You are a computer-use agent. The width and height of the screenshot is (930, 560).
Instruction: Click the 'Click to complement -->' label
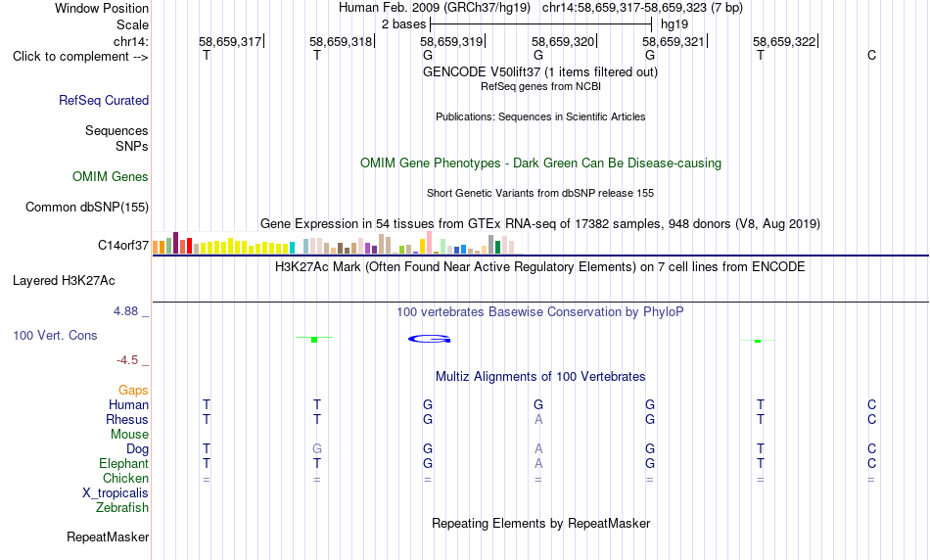coord(80,57)
